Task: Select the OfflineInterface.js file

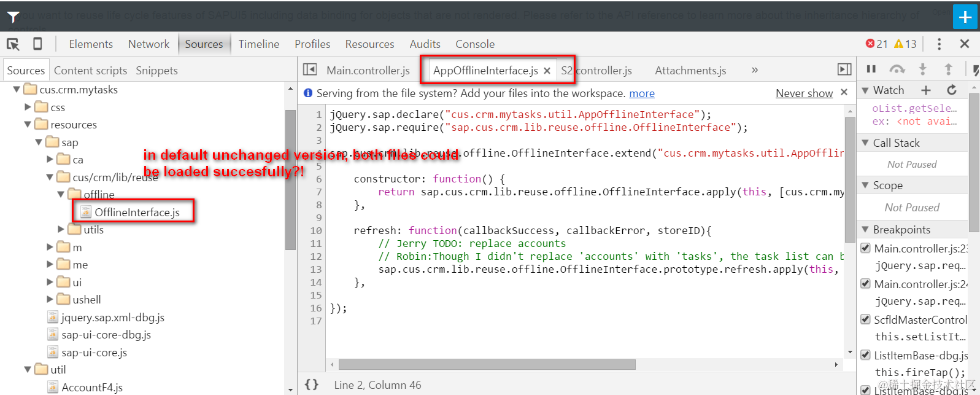Action: [137, 212]
